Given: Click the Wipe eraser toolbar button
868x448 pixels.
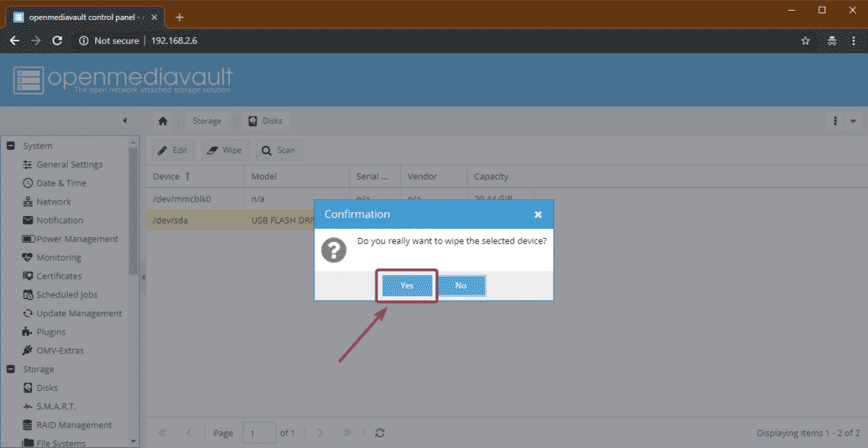Looking at the screenshot, I should [x=225, y=151].
